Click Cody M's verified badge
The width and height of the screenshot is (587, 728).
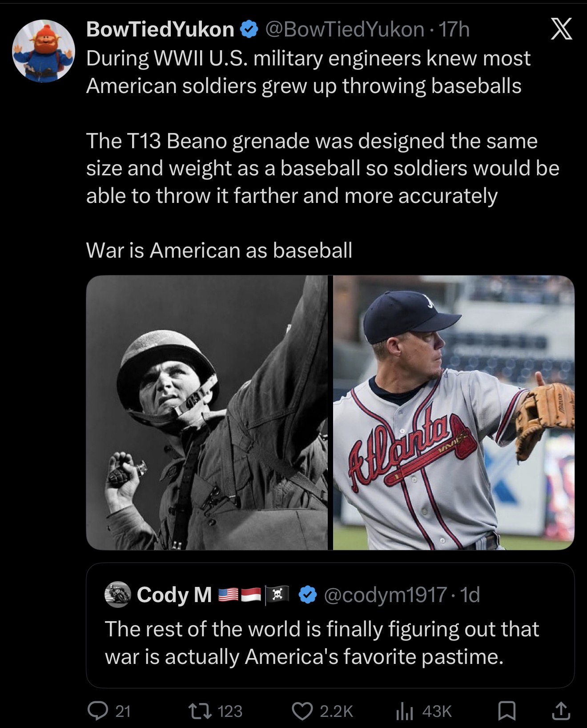tap(307, 595)
